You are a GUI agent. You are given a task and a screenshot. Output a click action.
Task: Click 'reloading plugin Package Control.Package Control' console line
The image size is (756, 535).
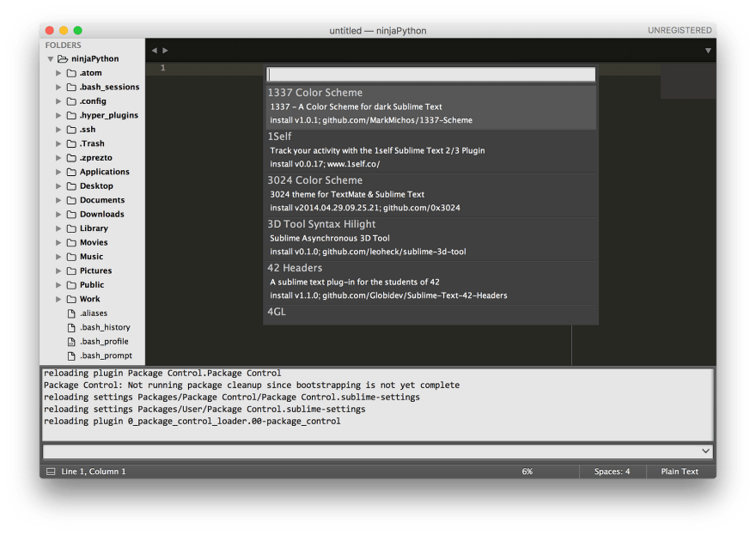point(162,373)
